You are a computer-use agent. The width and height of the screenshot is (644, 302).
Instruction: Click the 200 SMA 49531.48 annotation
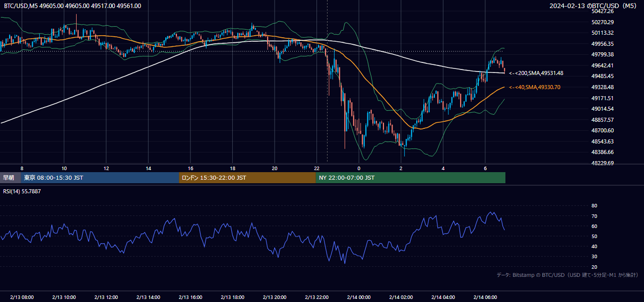pos(536,73)
